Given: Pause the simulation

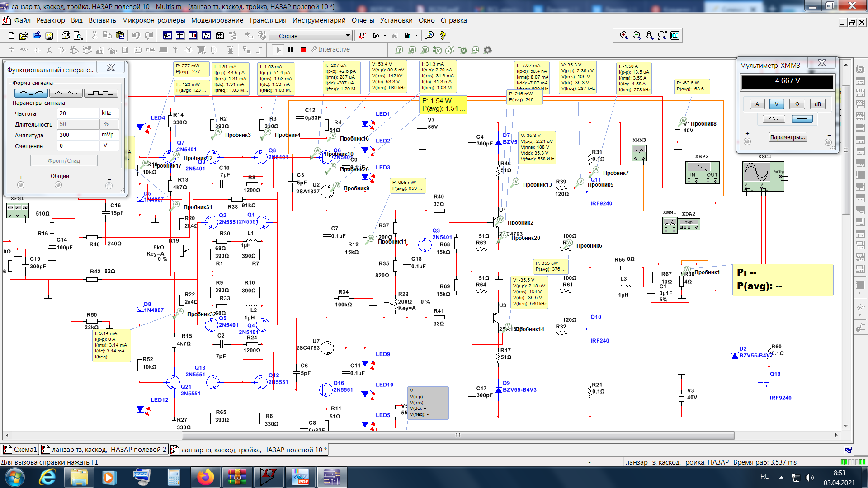Looking at the screenshot, I should [x=291, y=50].
